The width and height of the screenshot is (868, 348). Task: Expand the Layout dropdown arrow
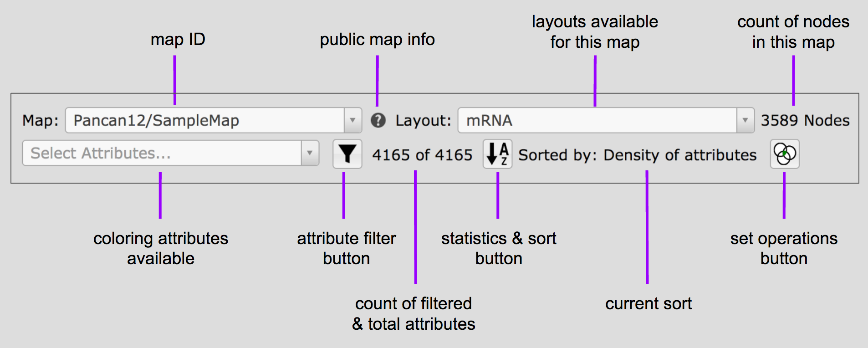[x=745, y=120]
